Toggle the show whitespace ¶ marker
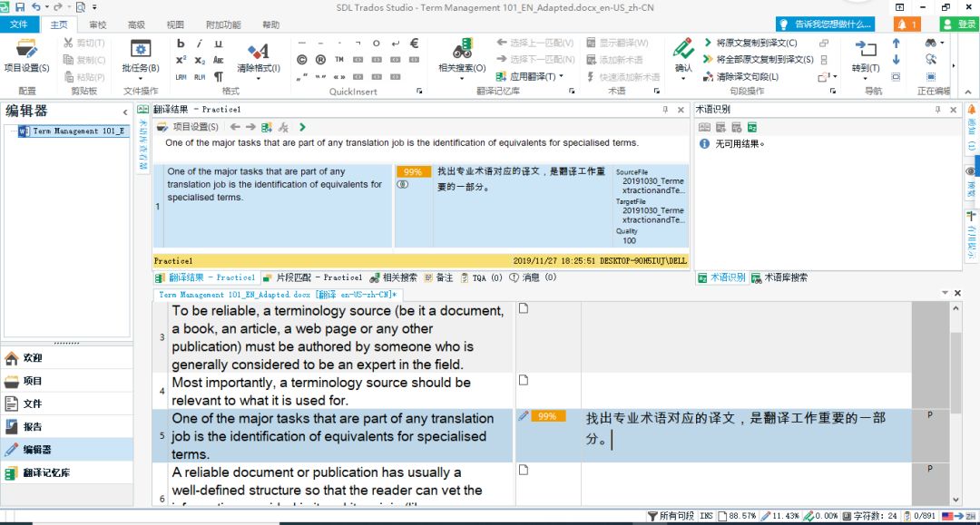 (x=218, y=77)
